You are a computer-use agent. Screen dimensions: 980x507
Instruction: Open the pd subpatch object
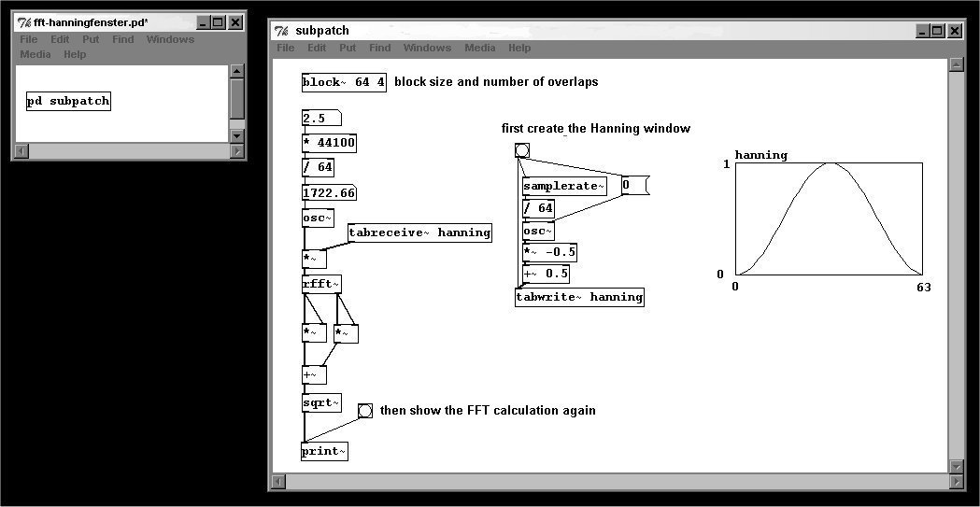click(69, 101)
